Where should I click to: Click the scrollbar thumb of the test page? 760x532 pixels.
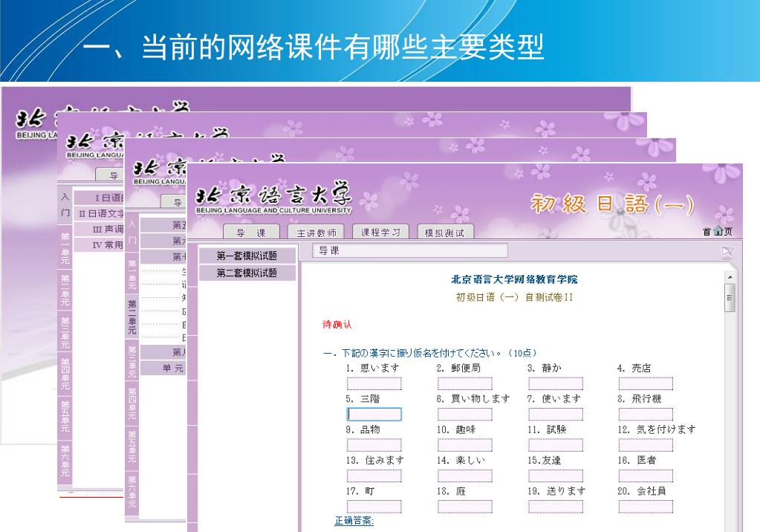click(730, 296)
